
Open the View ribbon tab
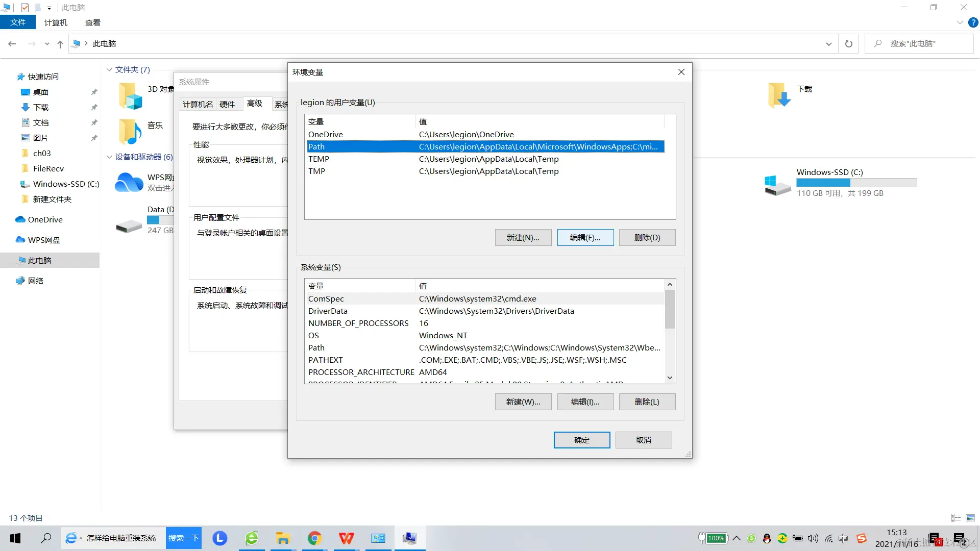point(93,22)
